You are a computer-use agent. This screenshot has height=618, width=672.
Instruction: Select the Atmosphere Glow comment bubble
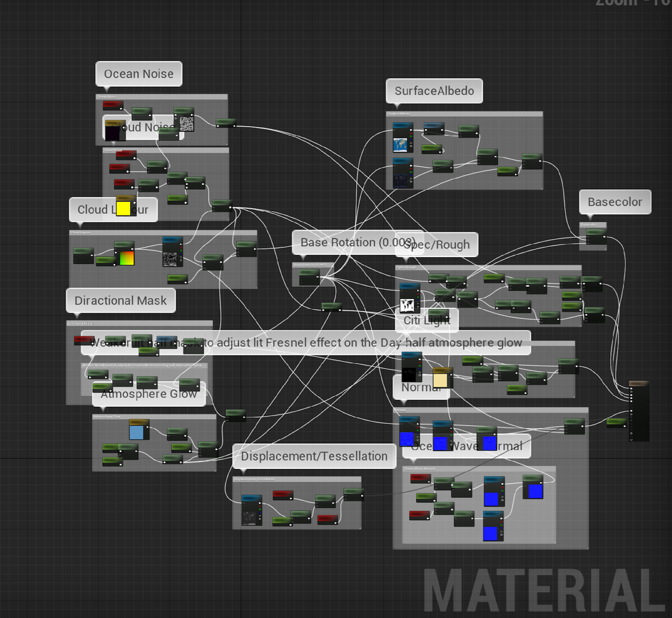pyautogui.click(x=149, y=394)
